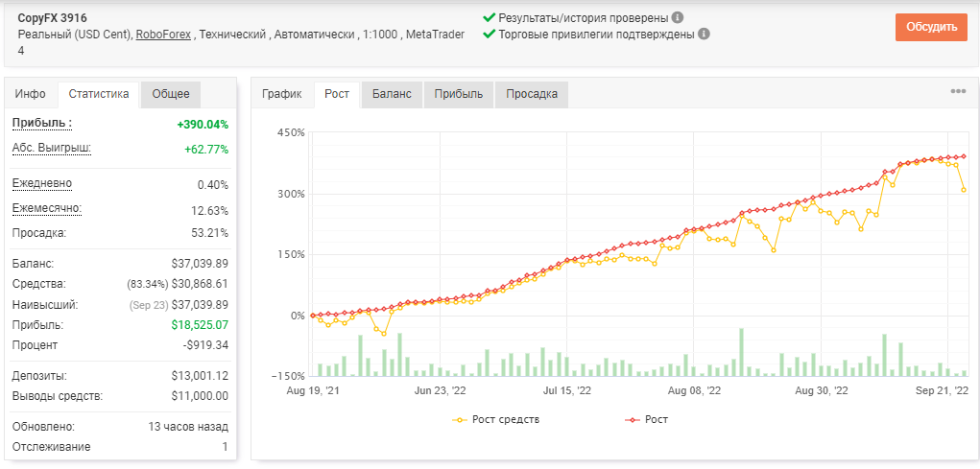The width and height of the screenshot is (980, 469).
Task: Click the Ежемесячно: label
Action: click(x=47, y=208)
